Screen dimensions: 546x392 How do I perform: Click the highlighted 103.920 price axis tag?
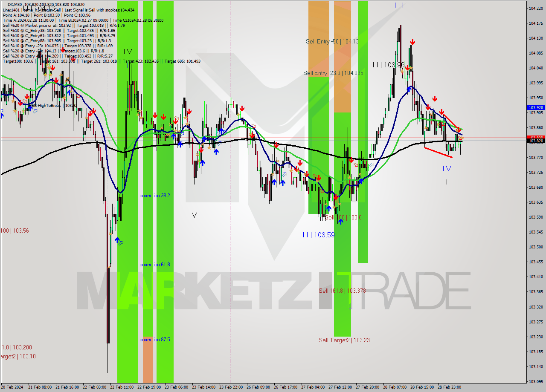(x=536, y=108)
